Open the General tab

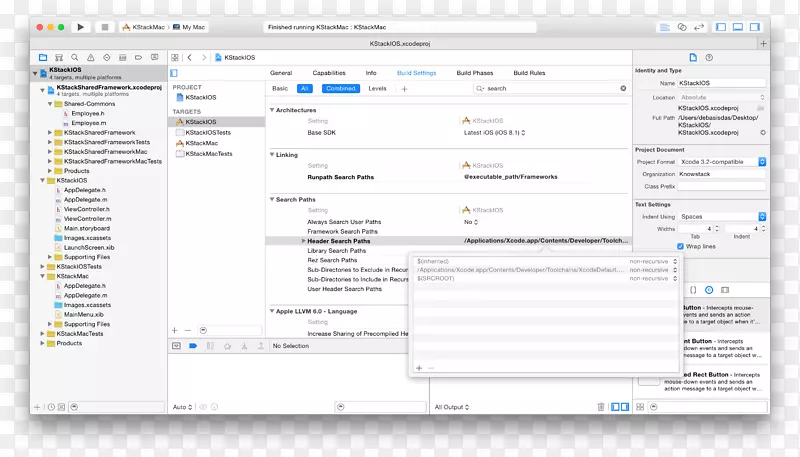pos(281,73)
